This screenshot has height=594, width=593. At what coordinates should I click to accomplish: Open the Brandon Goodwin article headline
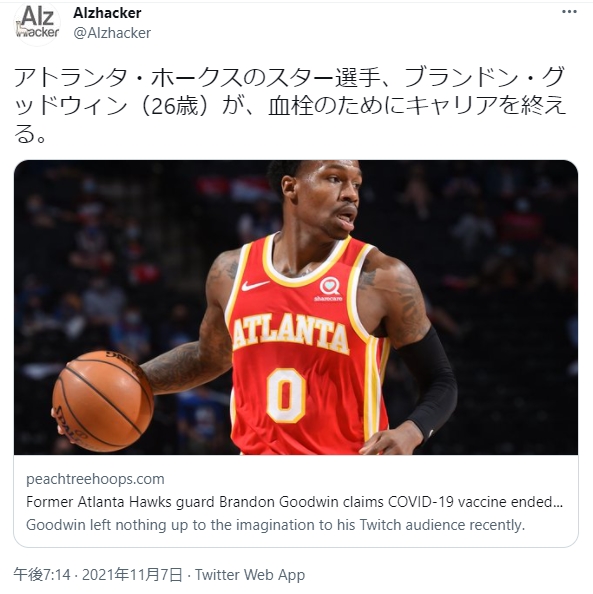(x=294, y=502)
